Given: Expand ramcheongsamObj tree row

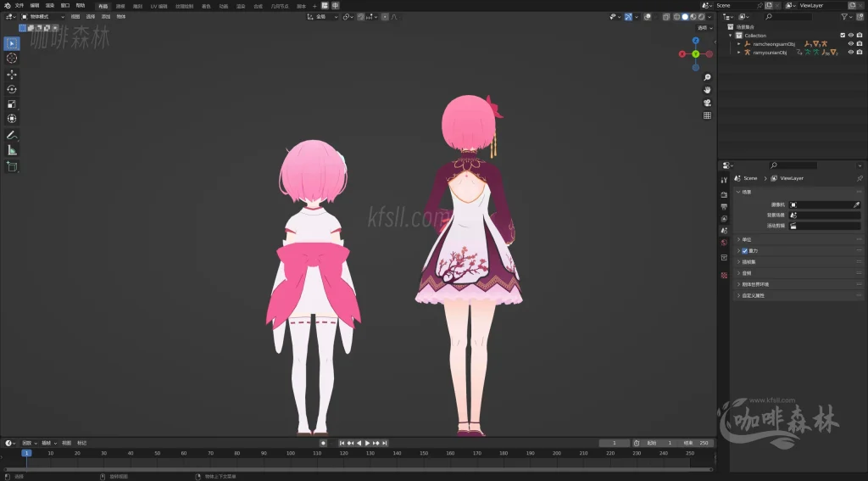Looking at the screenshot, I should click(x=739, y=44).
